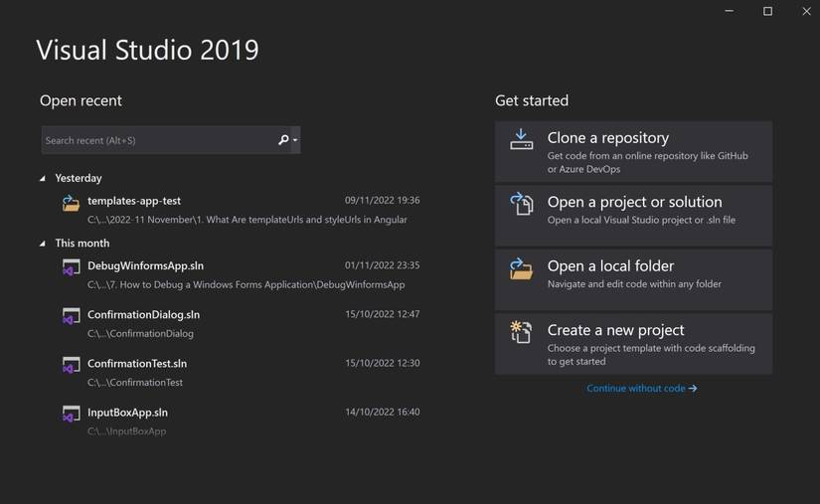Open the Clone a repository card

point(633,152)
